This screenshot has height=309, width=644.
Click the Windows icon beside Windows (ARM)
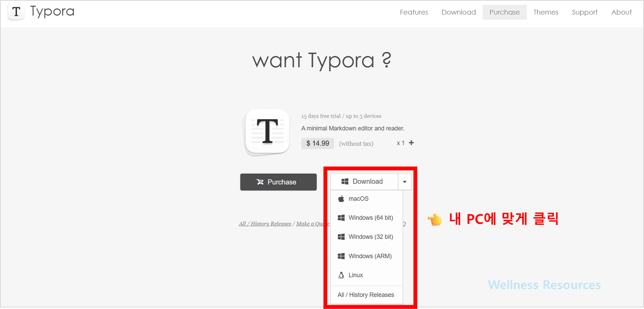coord(341,256)
